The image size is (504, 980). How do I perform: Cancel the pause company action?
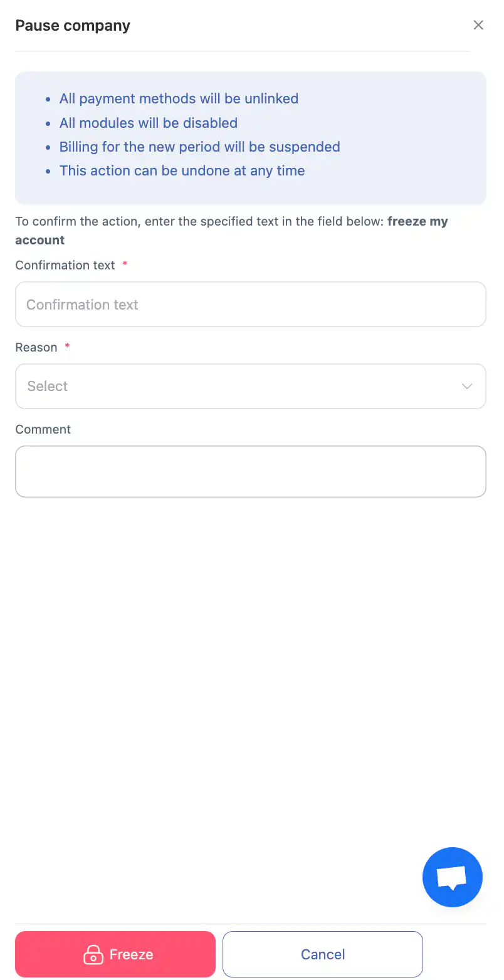tap(323, 954)
